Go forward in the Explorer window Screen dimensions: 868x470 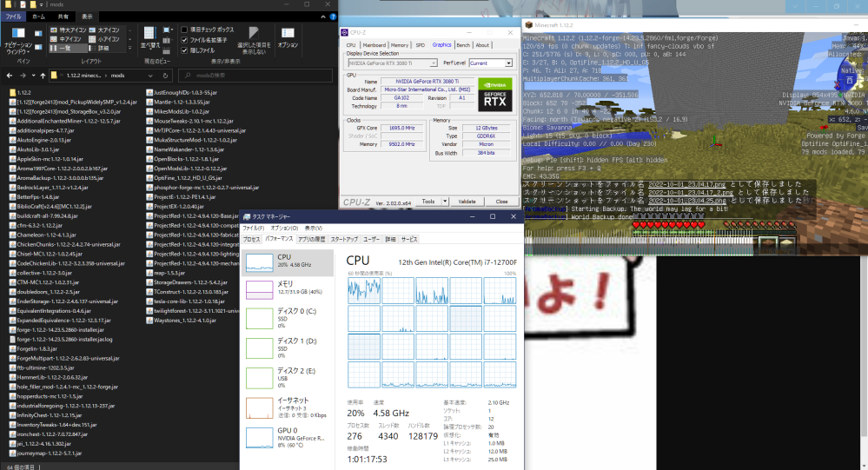tap(23, 76)
